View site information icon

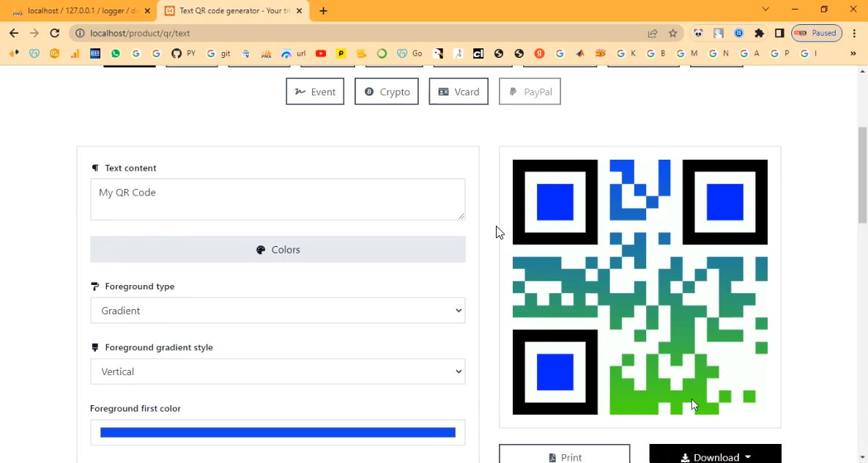[80, 33]
